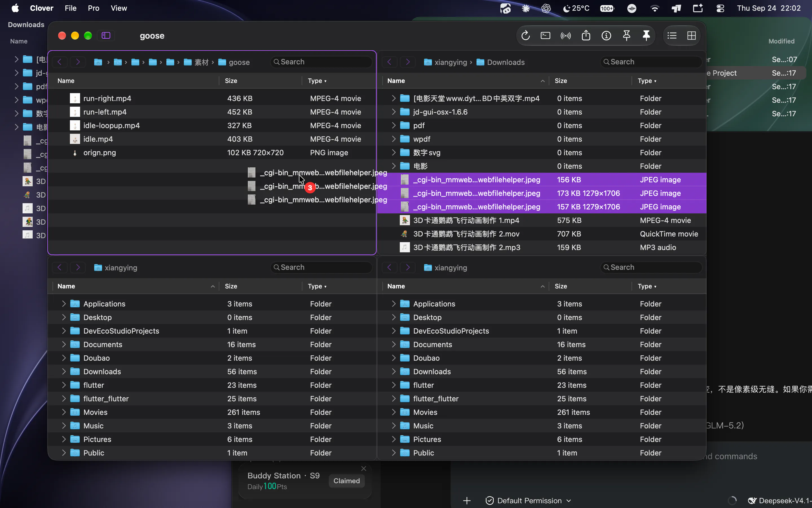Expand Movies in bottom-right pane
The height and width of the screenshot is (508, 812).
tap(394, 412)
